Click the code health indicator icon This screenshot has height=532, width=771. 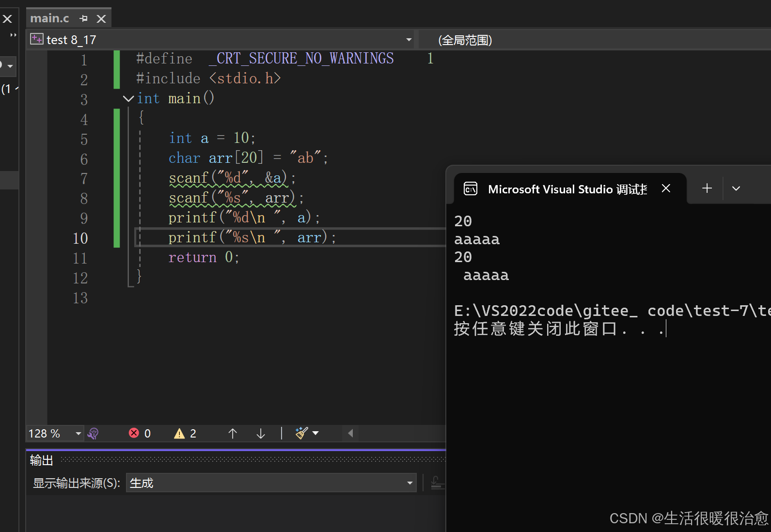(x=93, y=433)
